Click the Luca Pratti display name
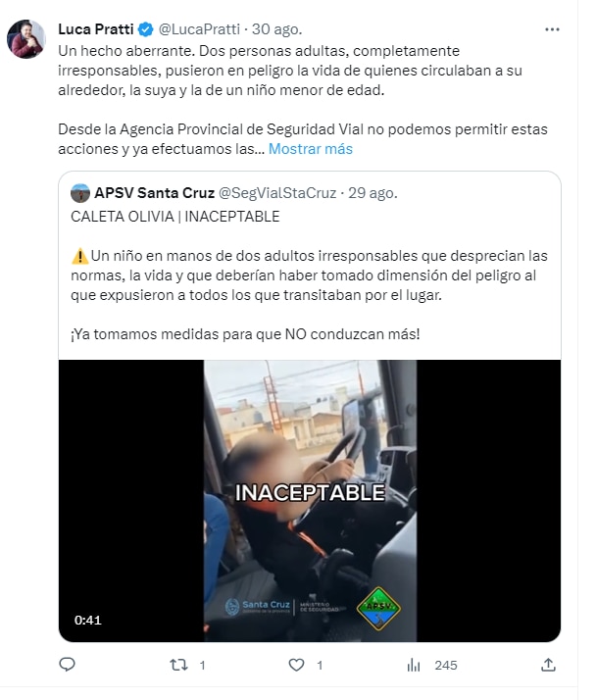Screen dimensions: 596x700 95,29
